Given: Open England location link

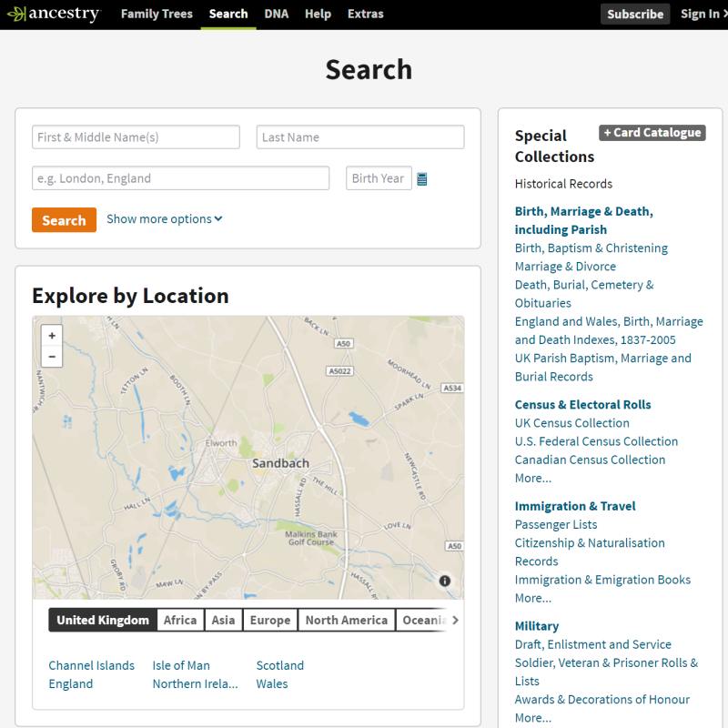Looking at the screenshot, I should pyautogui.click(x=71, y=684).
